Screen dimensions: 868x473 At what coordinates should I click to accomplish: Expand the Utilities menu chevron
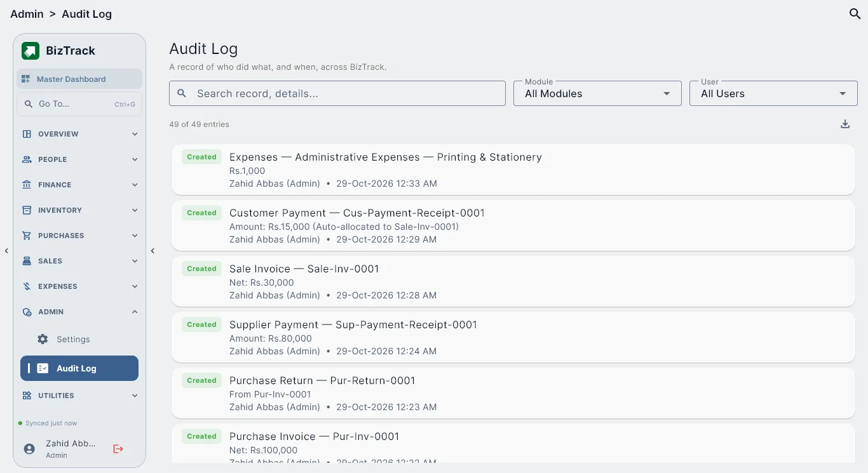135,396
